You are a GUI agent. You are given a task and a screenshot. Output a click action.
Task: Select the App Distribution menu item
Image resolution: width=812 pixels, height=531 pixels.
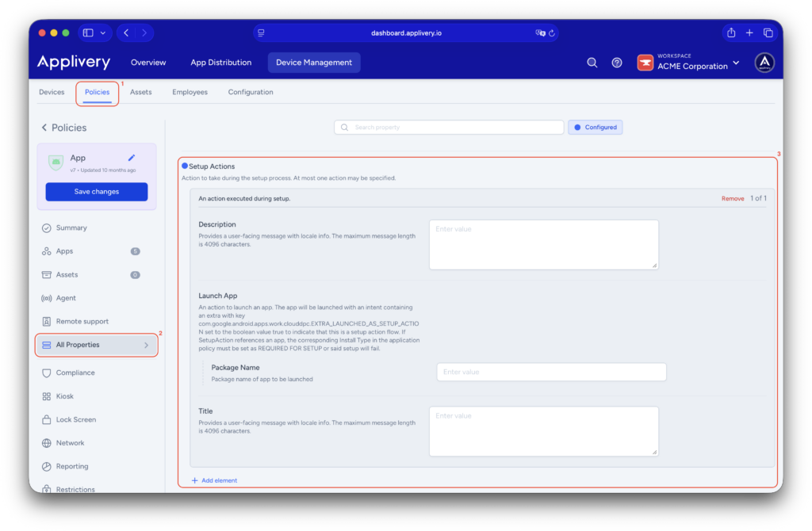tap(220, 62)
